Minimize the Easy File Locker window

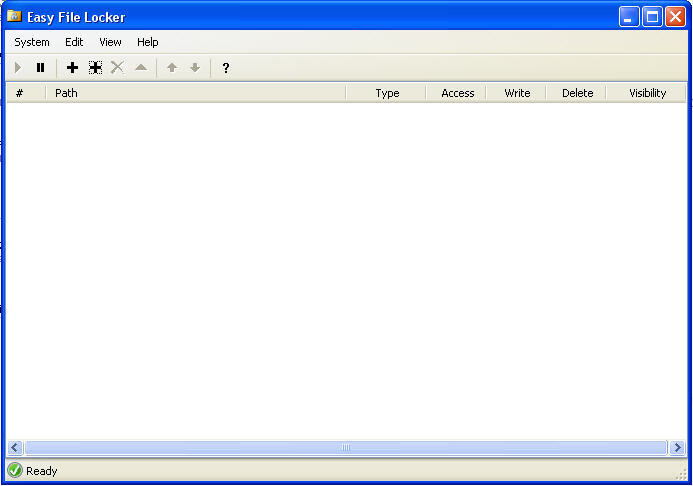(628, 17)
